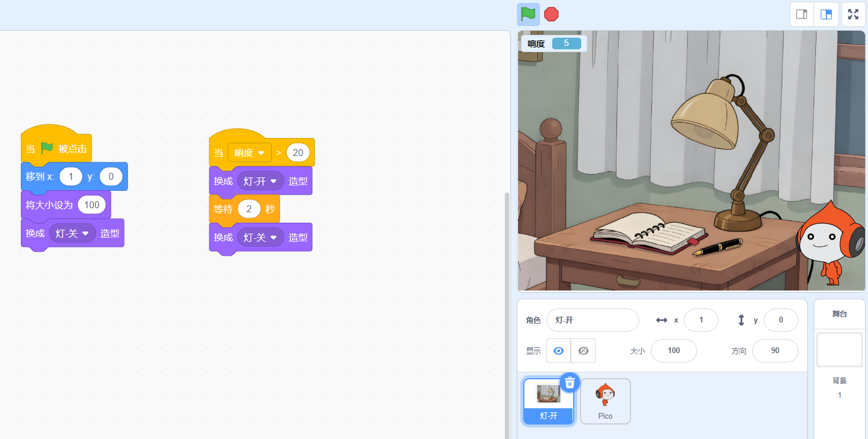The image size is (868, 439).
Task: Edit size value 100 in 将大小设为 block
Action: coord(92,205)
